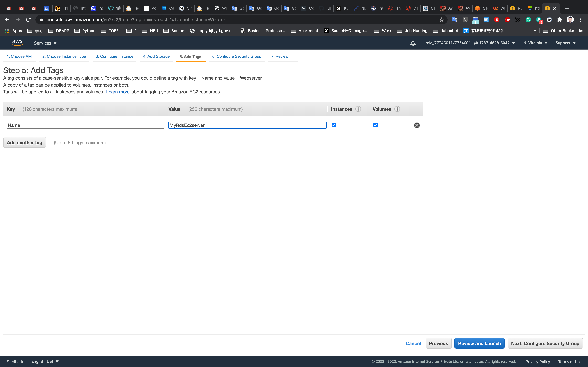
Task: Click the AWS logo home icon
Action: click(x=17, y=43)
